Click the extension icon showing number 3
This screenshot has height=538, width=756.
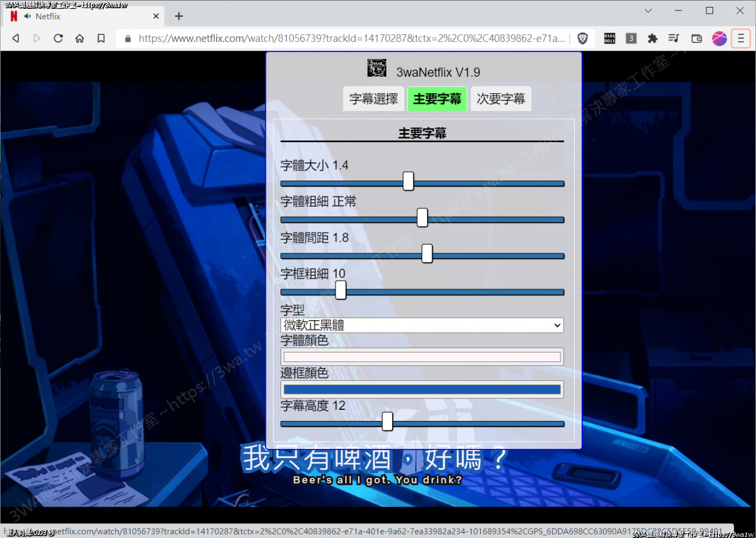[631, 38]
